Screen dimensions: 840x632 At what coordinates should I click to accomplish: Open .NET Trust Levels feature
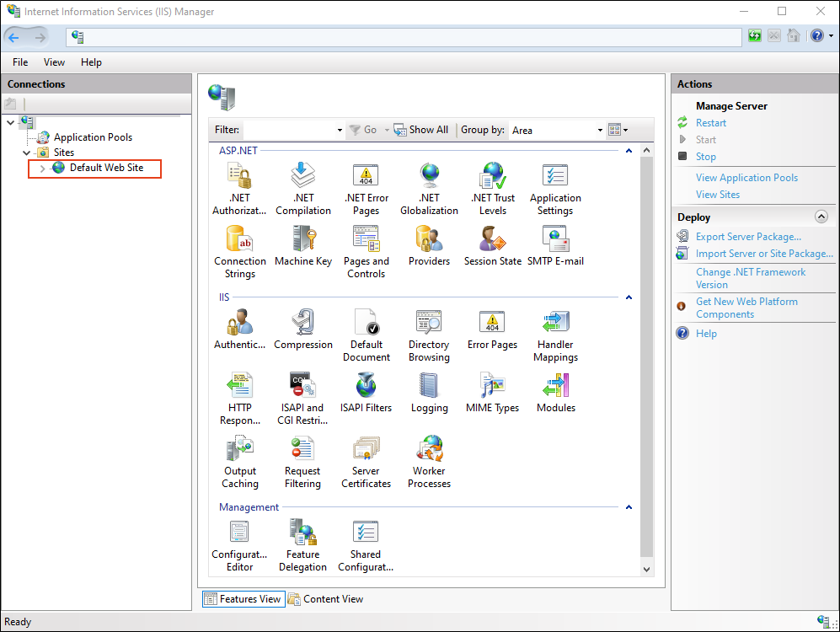[492, 189]
